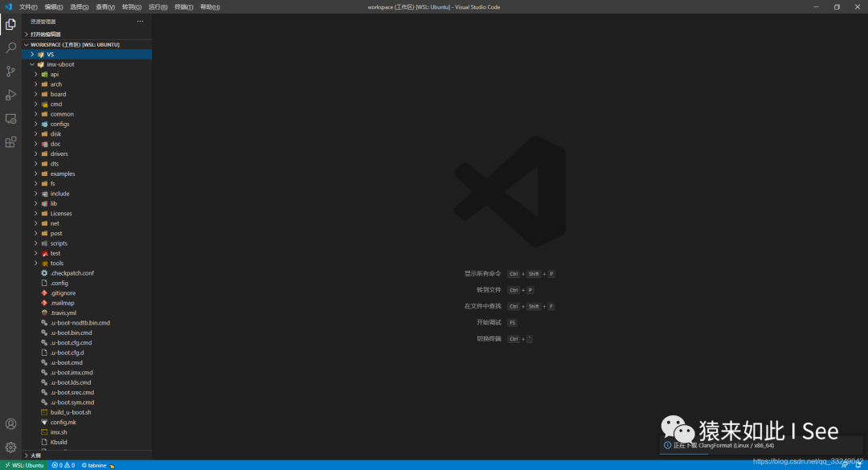
Task: Open the 转到(G) menu
Action: (x=131, y=7)
